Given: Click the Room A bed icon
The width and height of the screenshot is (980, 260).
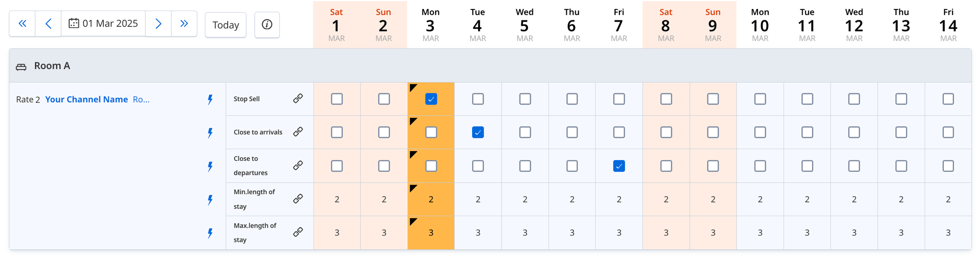Looking at the screenshot, I should (21, 67).
